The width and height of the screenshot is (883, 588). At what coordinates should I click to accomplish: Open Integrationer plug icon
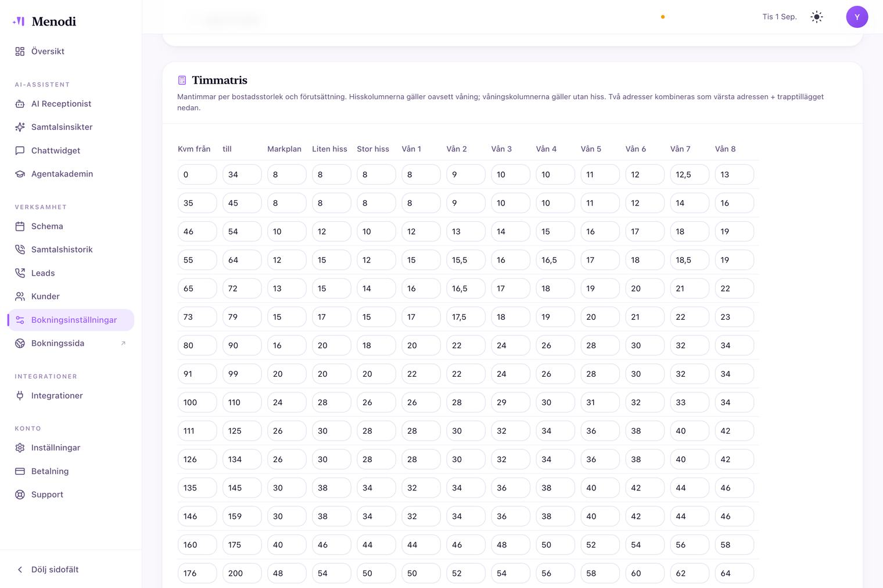20,396
